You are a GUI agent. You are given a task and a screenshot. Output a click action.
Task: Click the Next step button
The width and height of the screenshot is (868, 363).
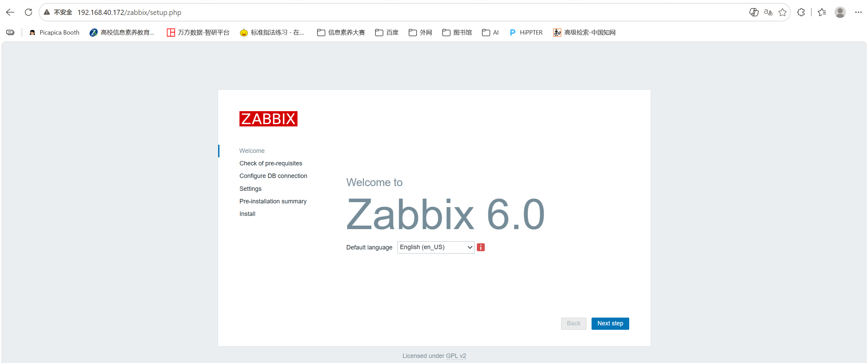click(610, 324)
